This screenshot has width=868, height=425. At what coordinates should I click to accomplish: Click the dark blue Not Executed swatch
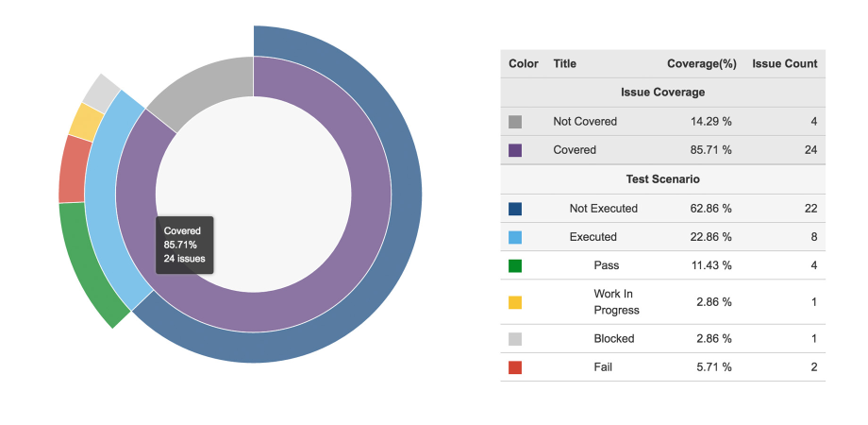click(515, 209)
